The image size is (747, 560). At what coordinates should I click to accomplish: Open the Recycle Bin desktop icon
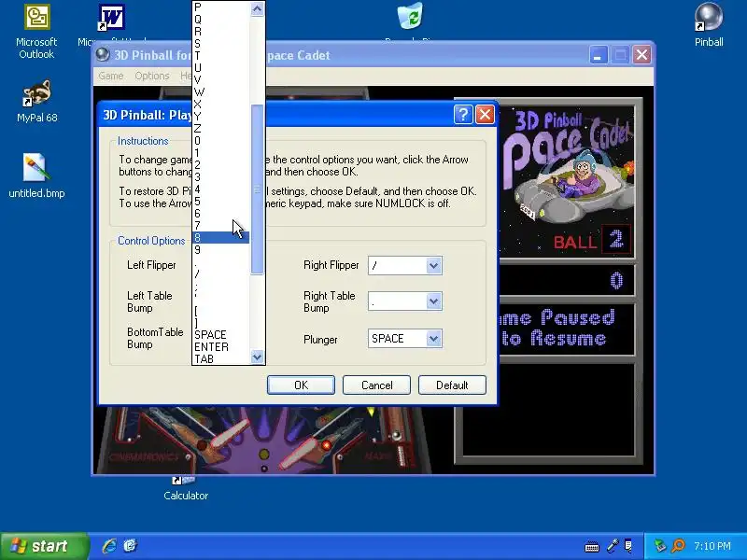click(x=410, y=16)
